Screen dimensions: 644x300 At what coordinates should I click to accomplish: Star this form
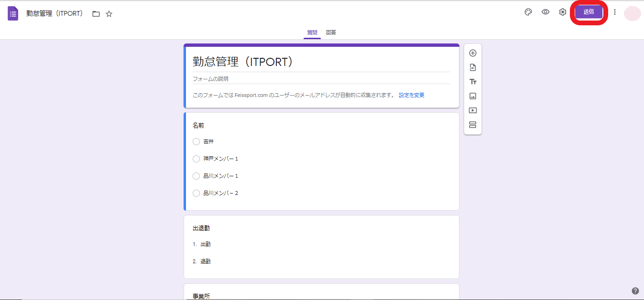pyautogui.click(x=109, y=14)
